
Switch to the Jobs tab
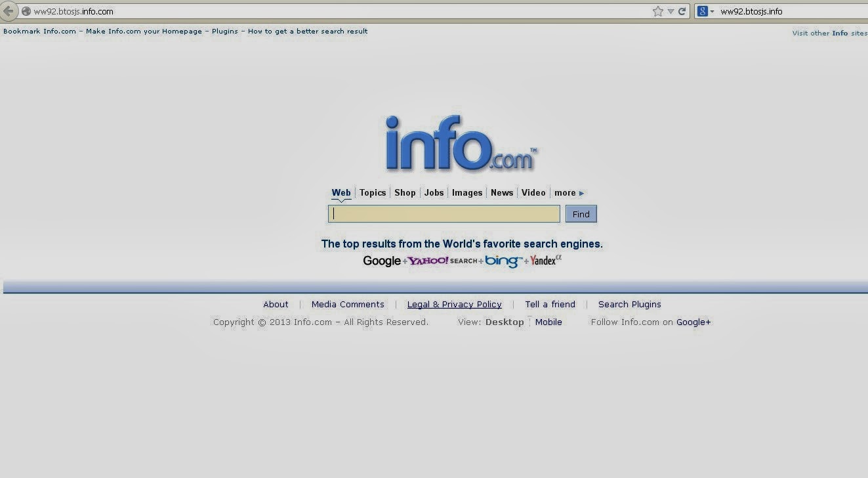click(x=434, y=192)
